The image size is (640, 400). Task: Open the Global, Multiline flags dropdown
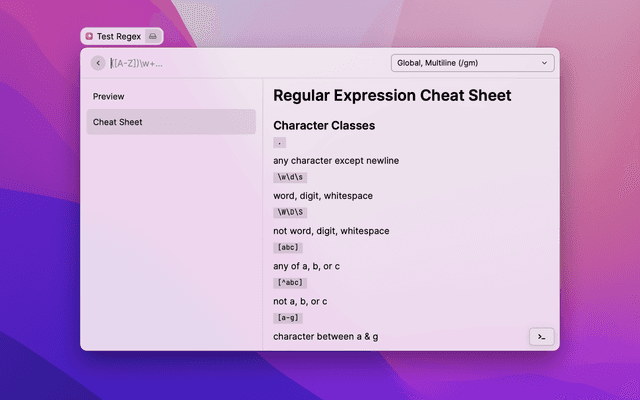(x=473, y=63)
